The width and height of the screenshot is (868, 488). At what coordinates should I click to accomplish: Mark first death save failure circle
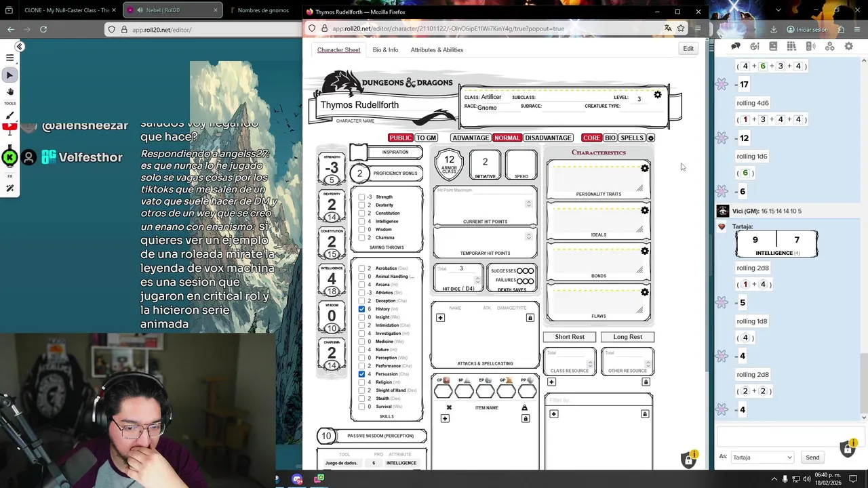pos(521,281)
